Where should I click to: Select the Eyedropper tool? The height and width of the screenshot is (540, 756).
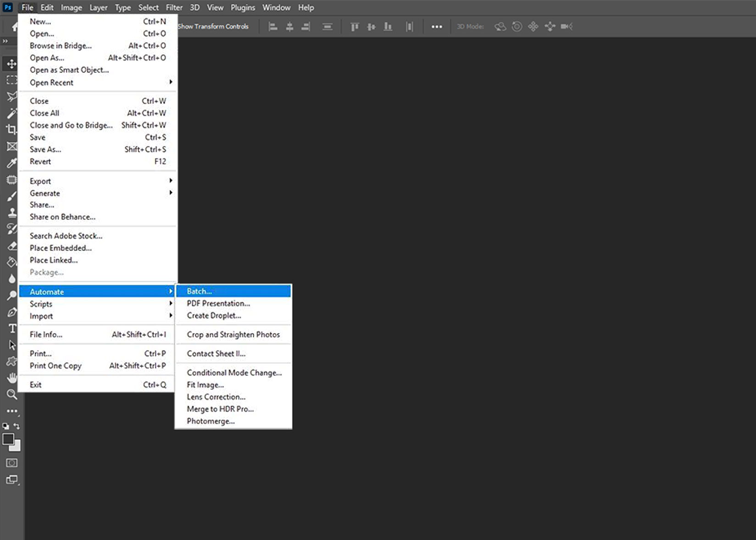11,163
